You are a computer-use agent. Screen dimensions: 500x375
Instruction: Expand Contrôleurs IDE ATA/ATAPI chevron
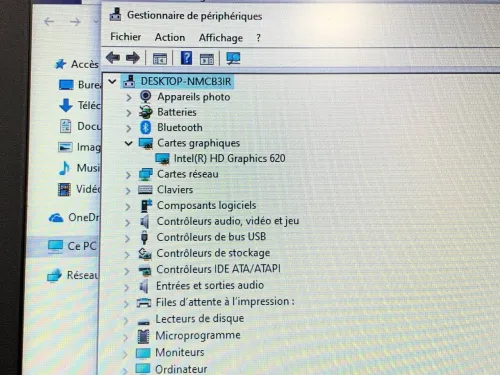coord(127,271)
